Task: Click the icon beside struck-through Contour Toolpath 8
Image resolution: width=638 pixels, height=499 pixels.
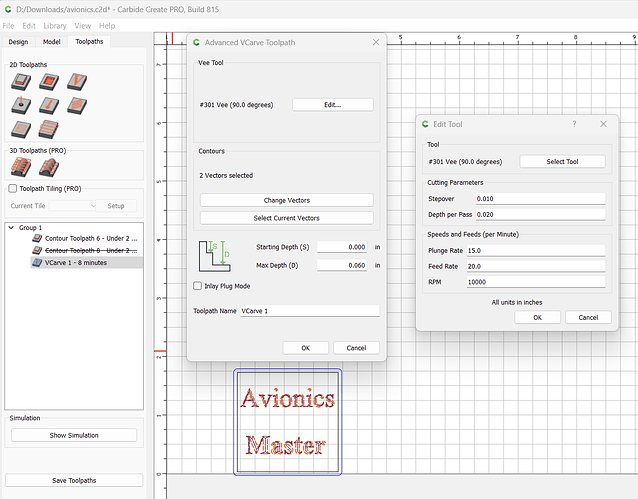Action: tap(37, 250)
